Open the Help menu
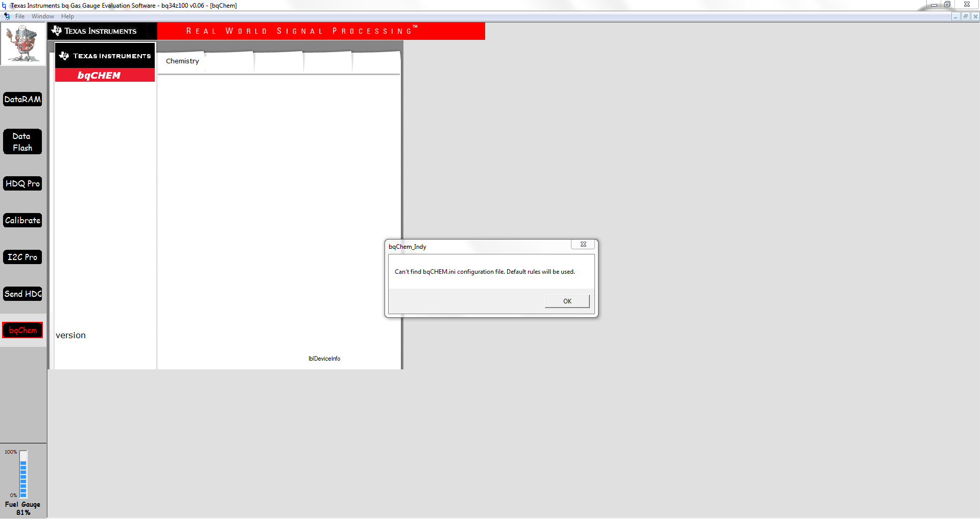980x519 pixels. tap(67, 16)
